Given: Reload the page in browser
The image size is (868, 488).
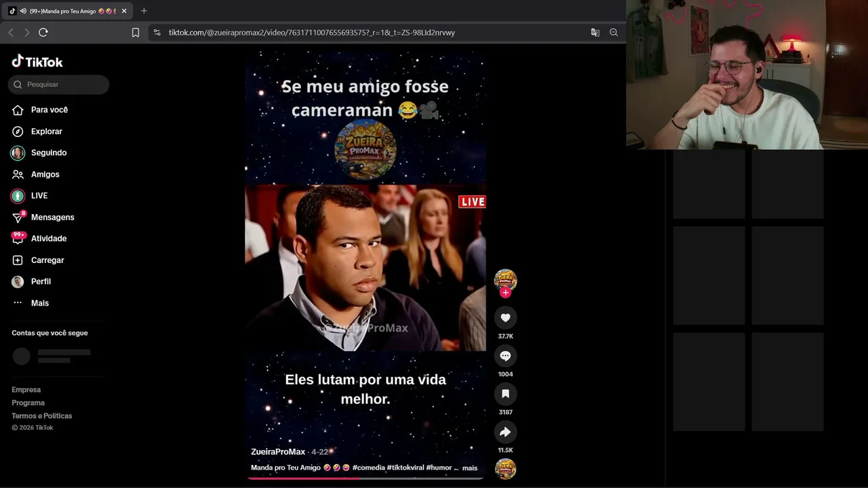Looking at the screenshot, I should coord(43,33).
